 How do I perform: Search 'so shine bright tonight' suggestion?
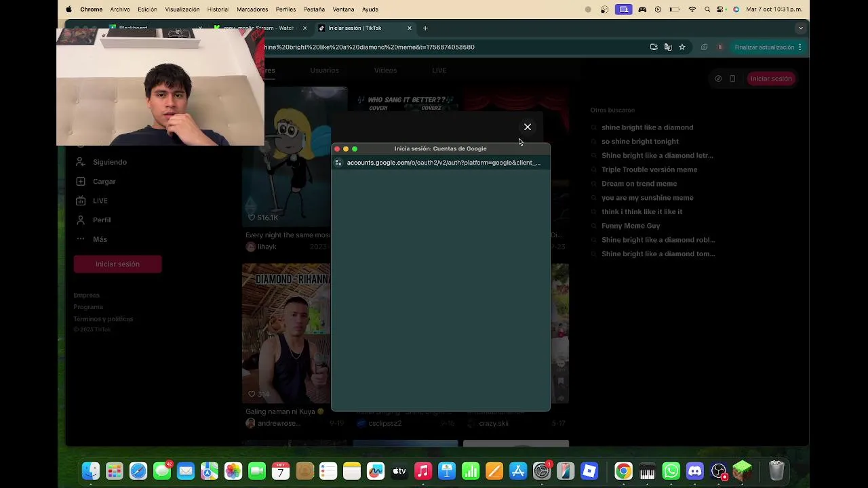639,142
